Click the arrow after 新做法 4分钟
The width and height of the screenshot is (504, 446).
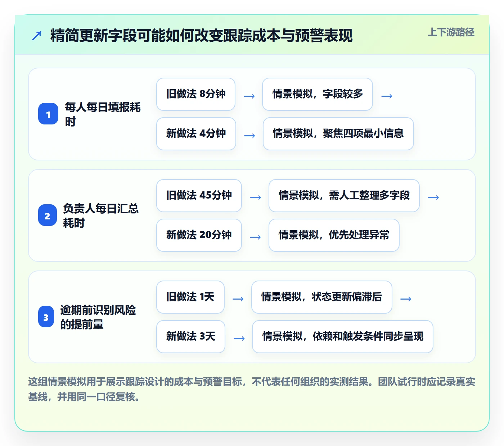point(249,136)
